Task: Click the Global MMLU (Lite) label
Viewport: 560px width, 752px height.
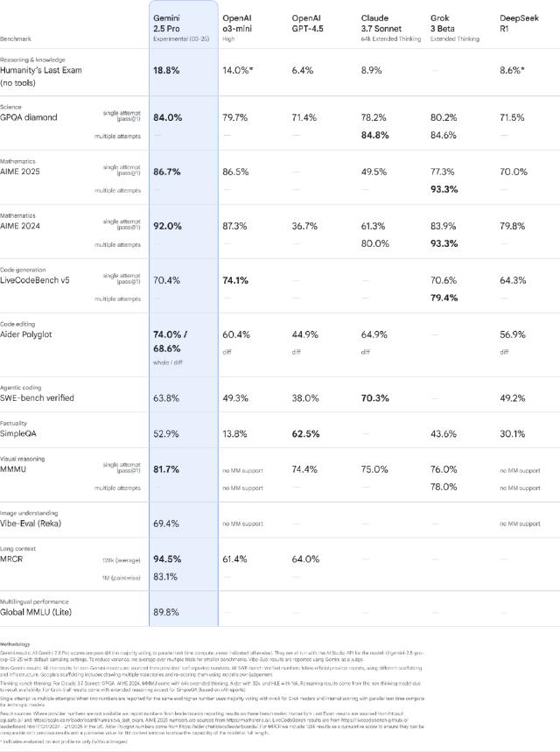Action: (36, 612)
